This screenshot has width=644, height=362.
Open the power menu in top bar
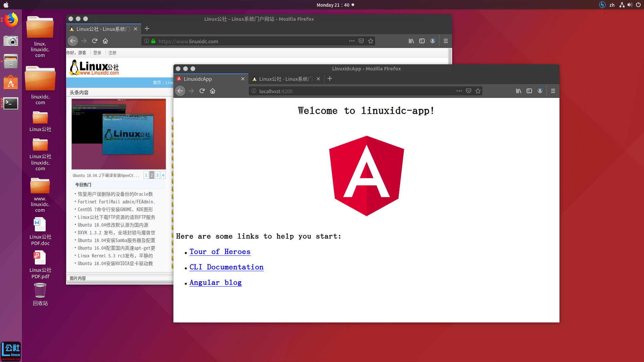coord(638,5)
